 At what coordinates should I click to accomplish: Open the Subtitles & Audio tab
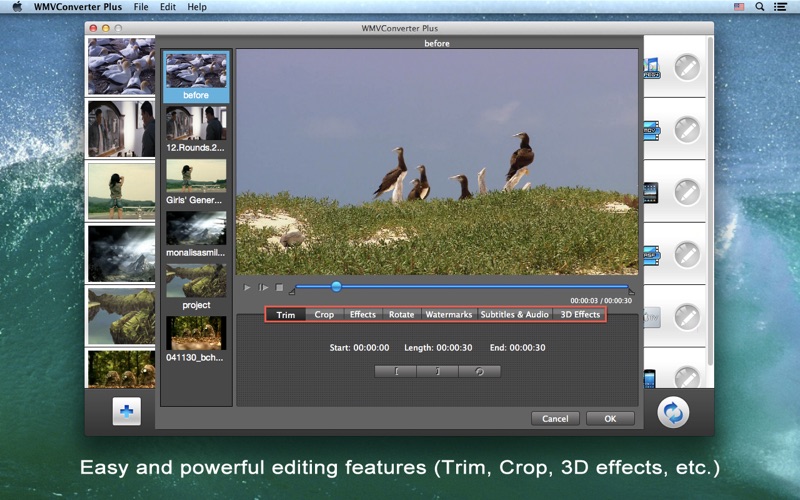[x=515, y=315]
